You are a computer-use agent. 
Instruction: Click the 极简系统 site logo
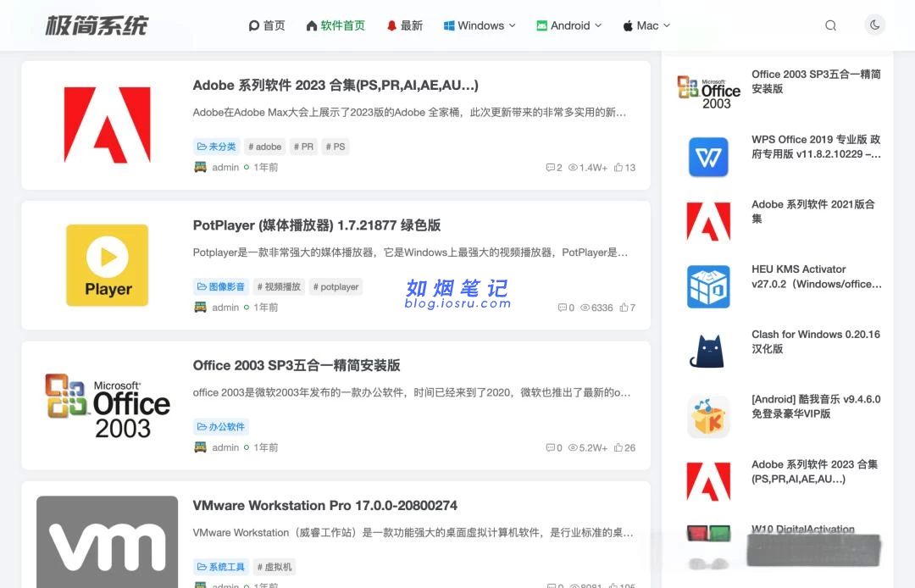tap(97, 25)
